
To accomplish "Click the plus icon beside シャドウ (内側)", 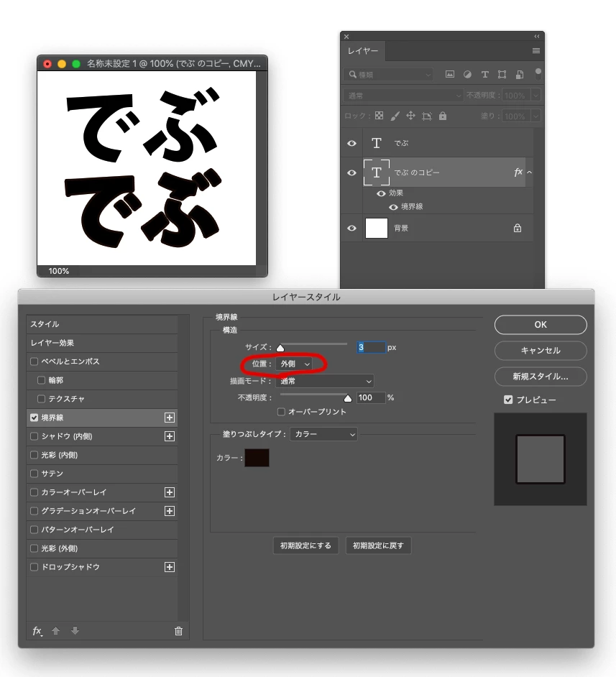I will point(170,436).
